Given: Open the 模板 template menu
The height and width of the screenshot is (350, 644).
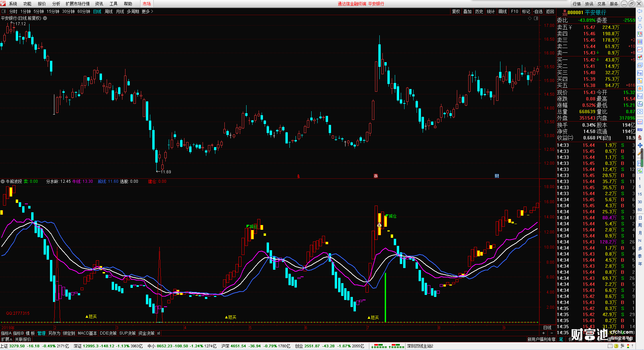Looking at the screenshot, I should click(30, 333).
